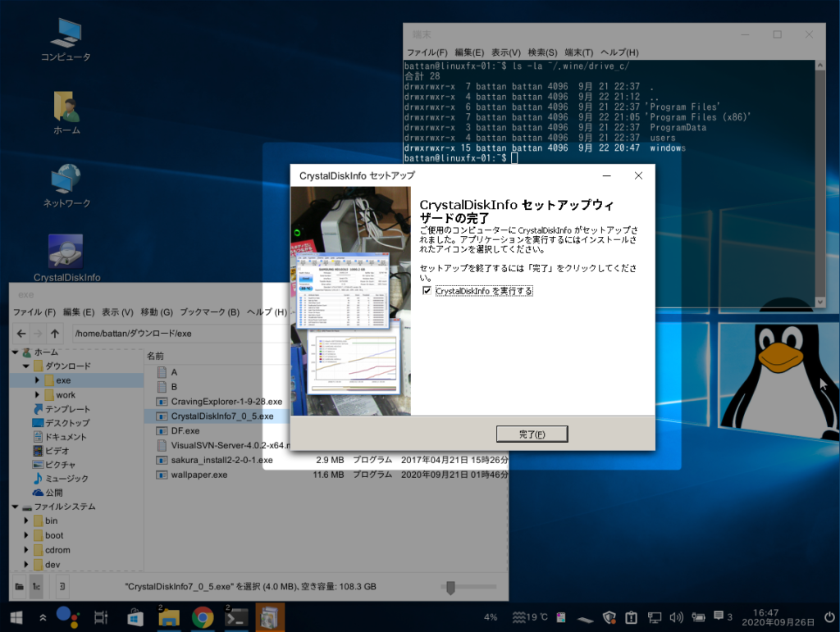The height and width of the screenshot is (632, 840).
Task: Open the file manager 移動 (G) menu
Action: pos(157,312)
